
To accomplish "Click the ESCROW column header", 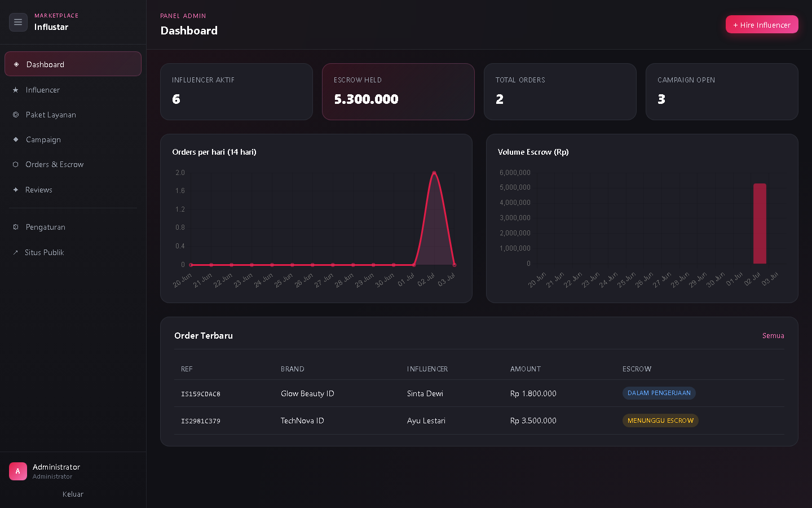I will coord(637,369).
